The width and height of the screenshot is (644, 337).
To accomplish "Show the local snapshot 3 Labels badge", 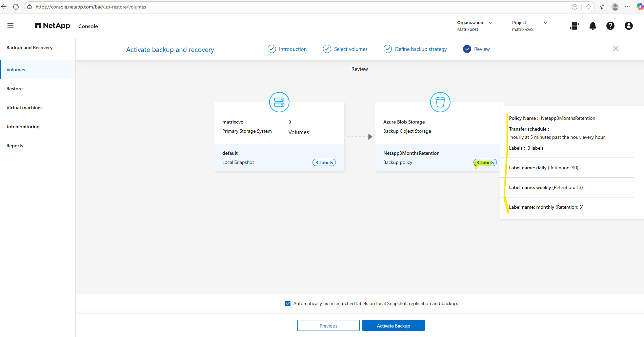I will pos(324,163).
